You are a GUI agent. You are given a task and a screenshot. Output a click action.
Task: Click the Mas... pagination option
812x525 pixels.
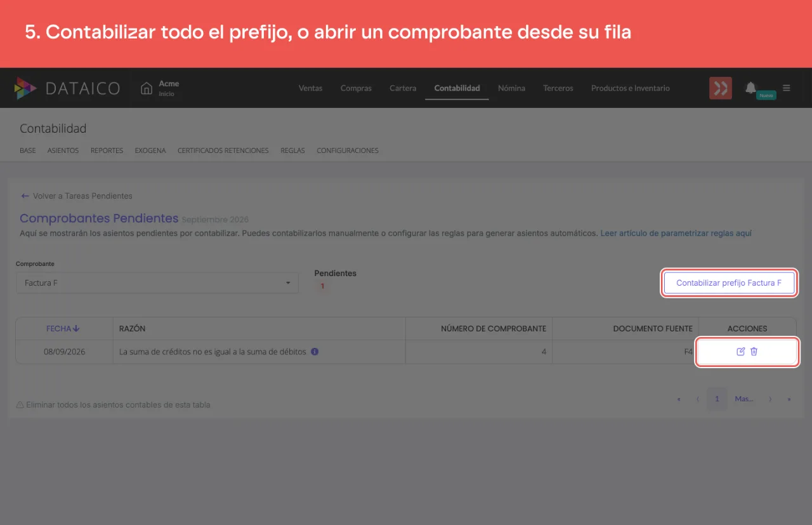click(x=744, y=399)
